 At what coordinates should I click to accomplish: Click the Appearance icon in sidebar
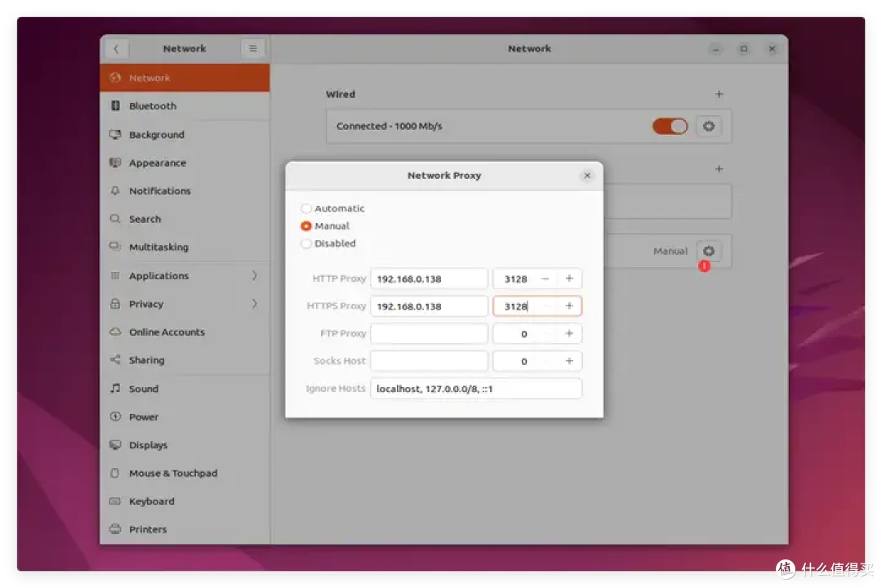pos(115,163)
